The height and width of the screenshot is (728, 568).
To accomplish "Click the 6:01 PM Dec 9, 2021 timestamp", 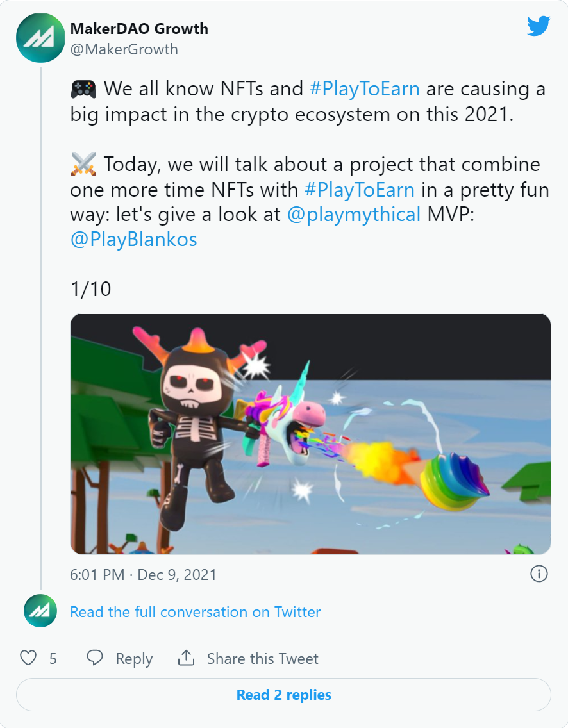I will point(144,575).
